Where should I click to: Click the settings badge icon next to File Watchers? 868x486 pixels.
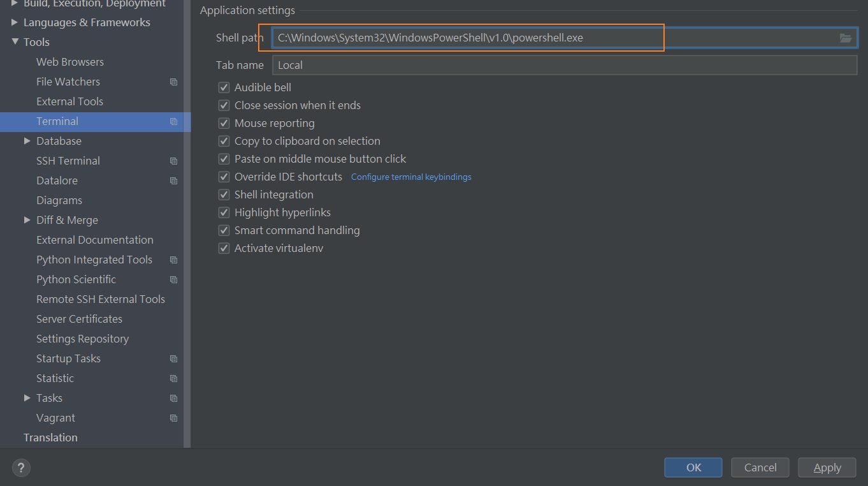(x=173, y=81)
